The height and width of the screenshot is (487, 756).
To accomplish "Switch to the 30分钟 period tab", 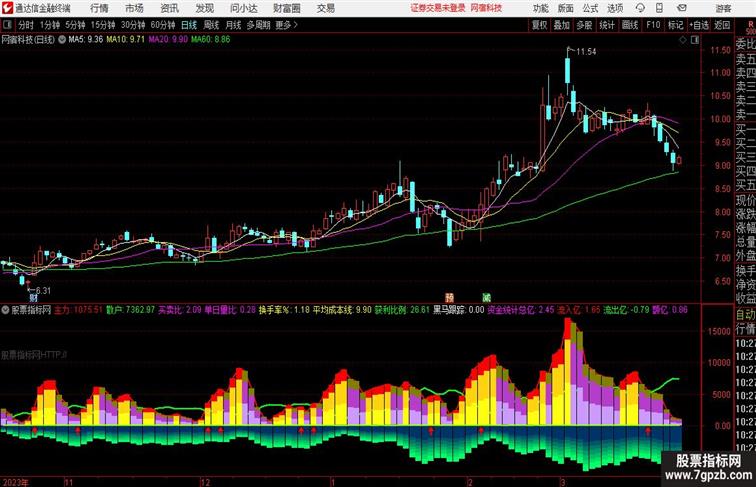I will tap(133, 25).
